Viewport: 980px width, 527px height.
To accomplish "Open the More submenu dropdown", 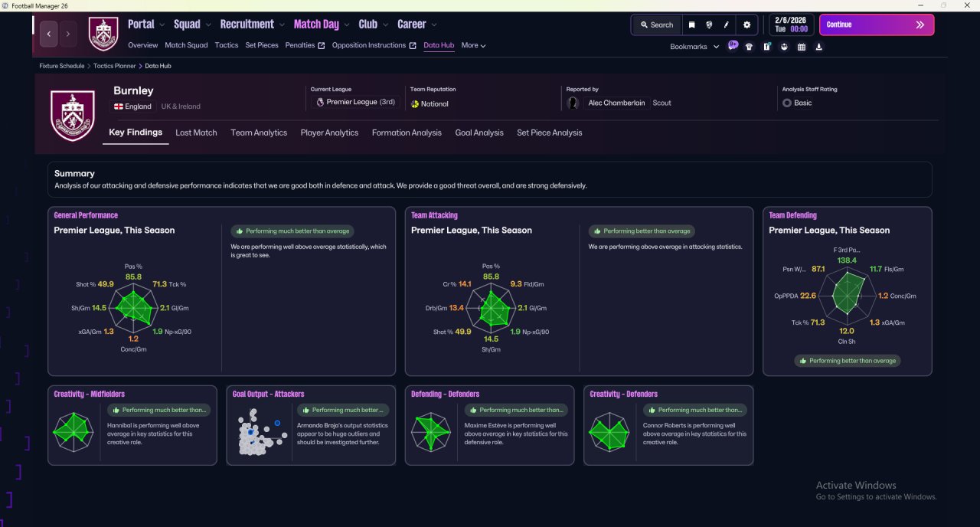I will [473, 45].
